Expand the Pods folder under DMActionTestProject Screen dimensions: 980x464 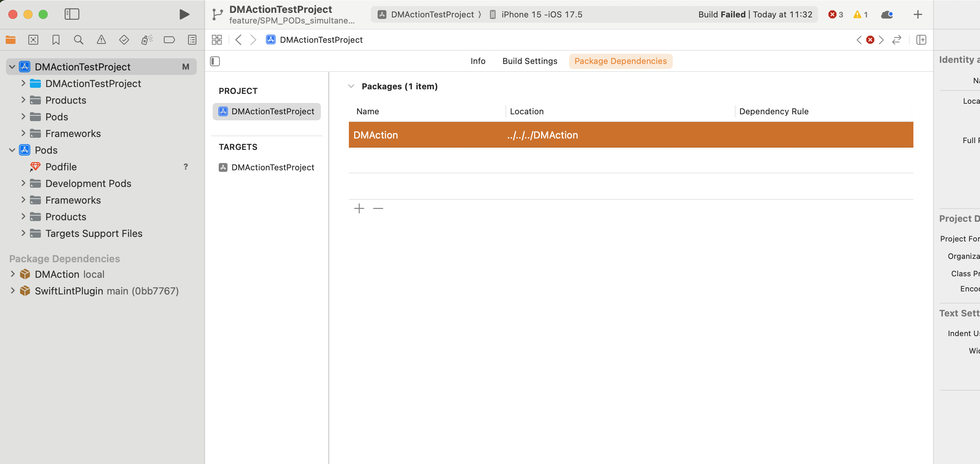coord(23,117)
